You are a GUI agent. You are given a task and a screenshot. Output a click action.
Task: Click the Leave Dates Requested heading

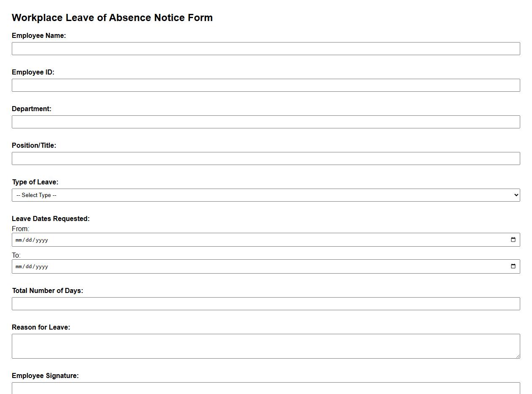pos(51,218)
